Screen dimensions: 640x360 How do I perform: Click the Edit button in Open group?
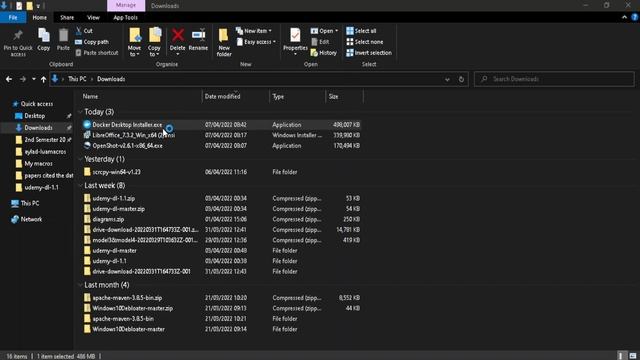click(320, 42)
